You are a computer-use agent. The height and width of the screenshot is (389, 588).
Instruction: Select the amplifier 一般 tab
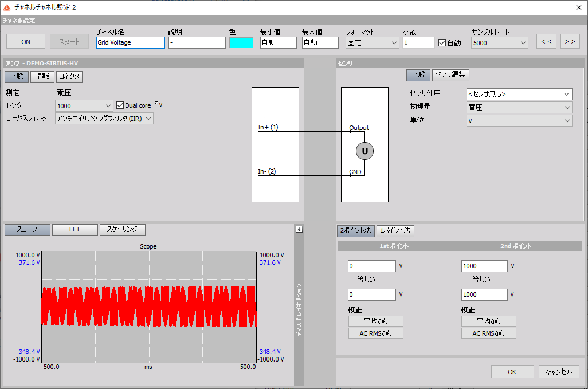pos(17,76)
